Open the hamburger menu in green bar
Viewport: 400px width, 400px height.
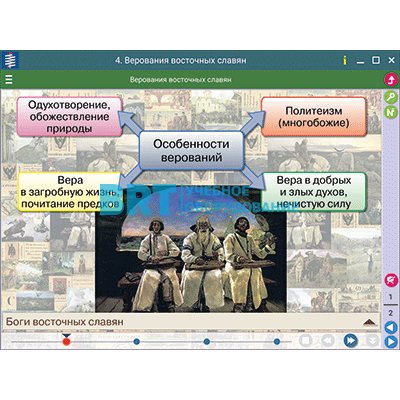(9, 80)
